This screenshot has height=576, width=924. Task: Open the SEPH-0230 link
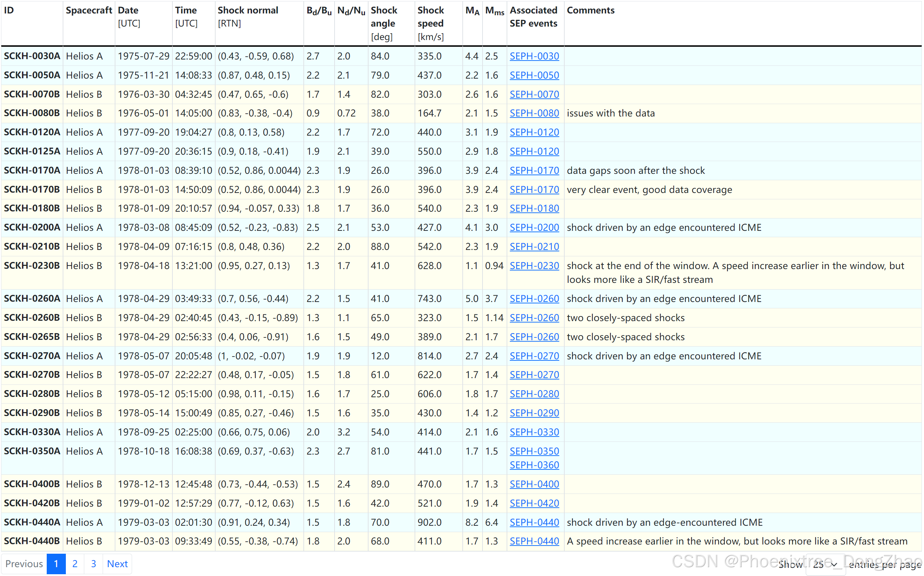[x=534, y=266]
